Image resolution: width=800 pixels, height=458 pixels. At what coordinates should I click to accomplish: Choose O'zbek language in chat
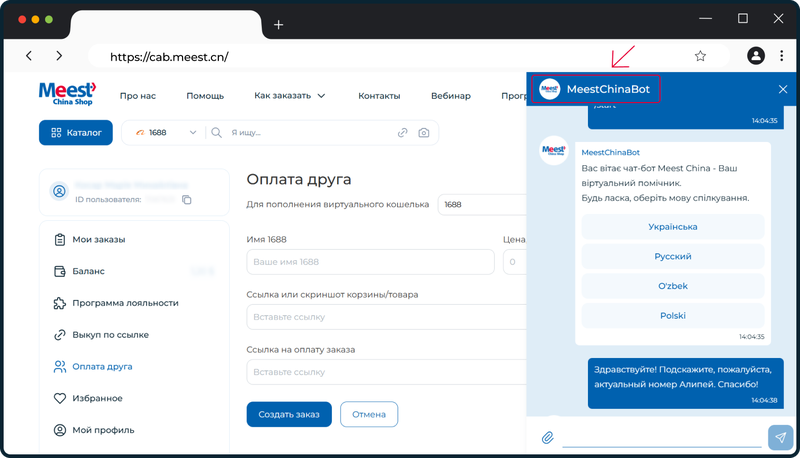[x=672, y=286]
